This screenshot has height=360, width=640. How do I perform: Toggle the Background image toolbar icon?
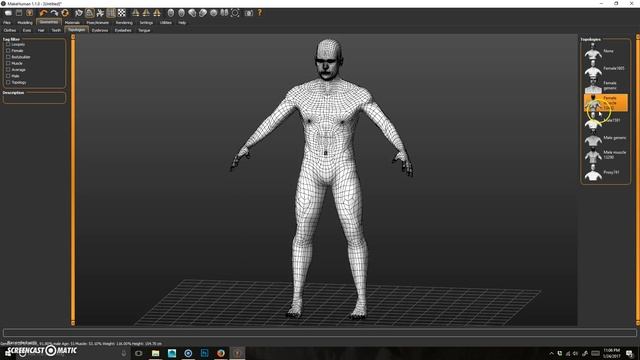(x=111, y=13)
